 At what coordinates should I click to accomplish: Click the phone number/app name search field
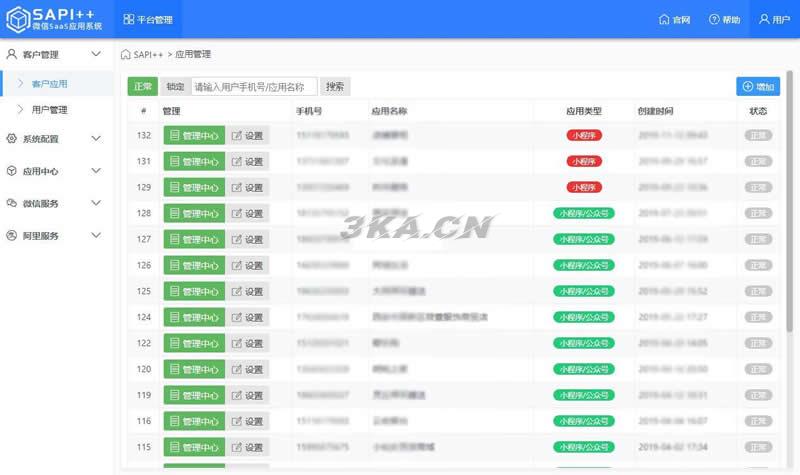click(x=254, y=87)
